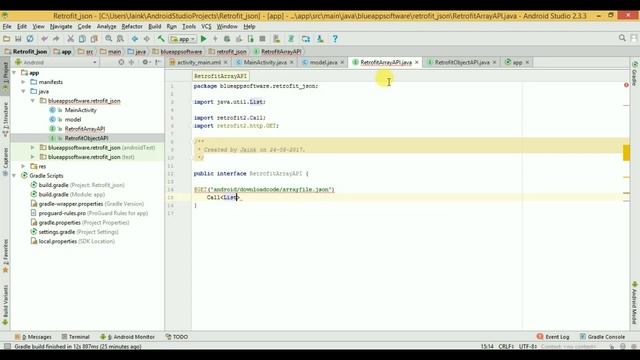Switch to the MainActivity.java tab
The height and width of the screenshot is (360, 640).
[x=265, y=62]
